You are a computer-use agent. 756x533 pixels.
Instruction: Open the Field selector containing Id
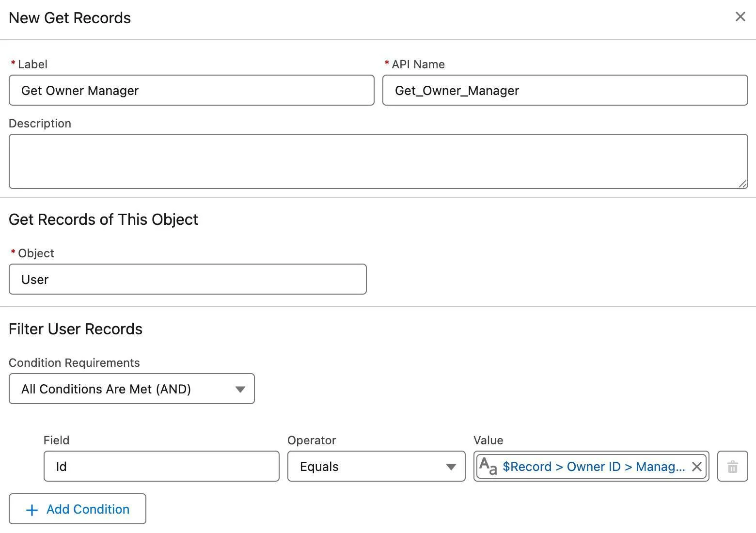[161, 466]
